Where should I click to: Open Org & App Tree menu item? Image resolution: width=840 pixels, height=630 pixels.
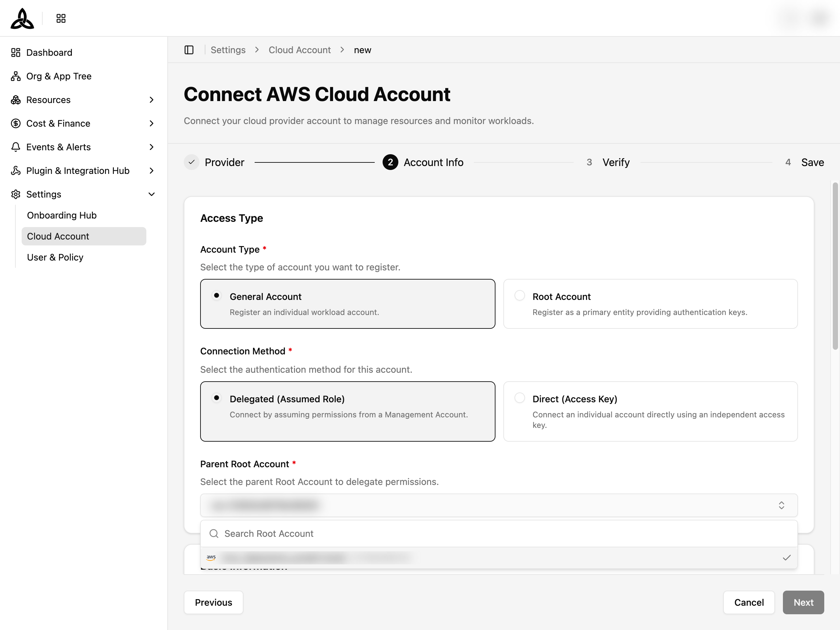[59, 76]
